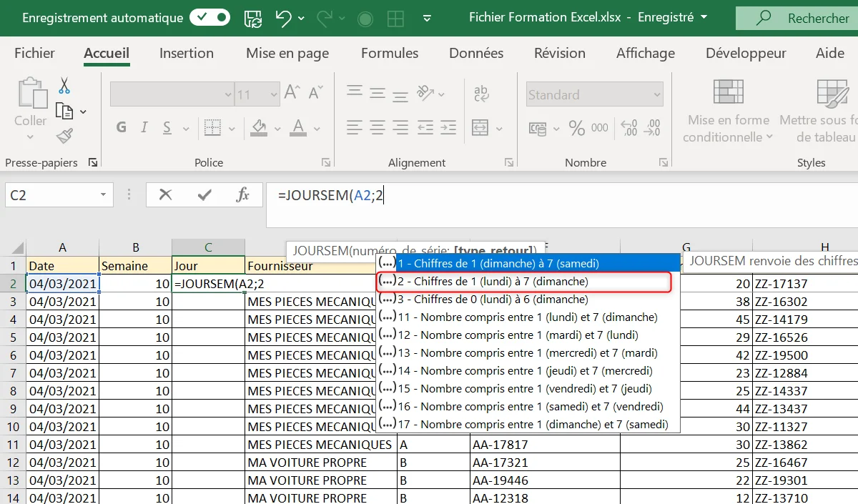Click the Copy icon in Presse-papiers
Viewport: 858px width, 504px height.
pos(64,111)
